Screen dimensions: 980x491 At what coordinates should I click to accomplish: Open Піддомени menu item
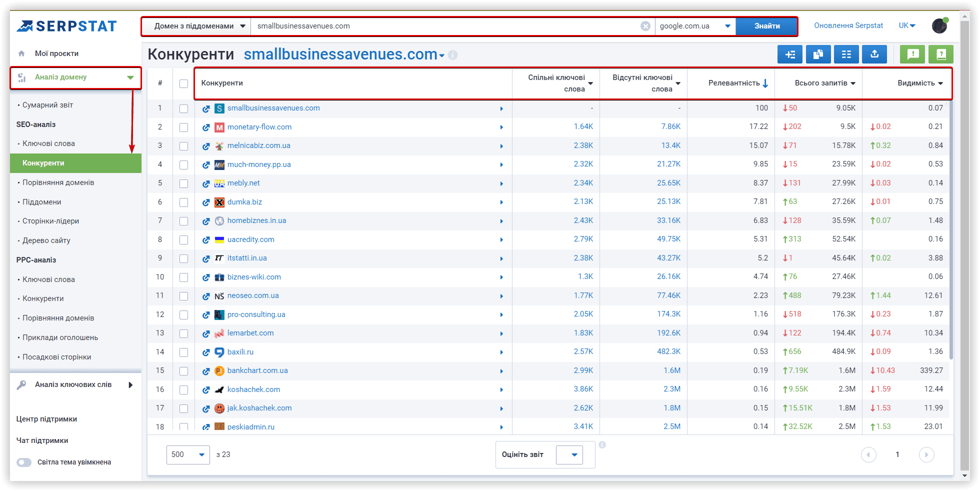pyautogui.click(x=41, y=202)
